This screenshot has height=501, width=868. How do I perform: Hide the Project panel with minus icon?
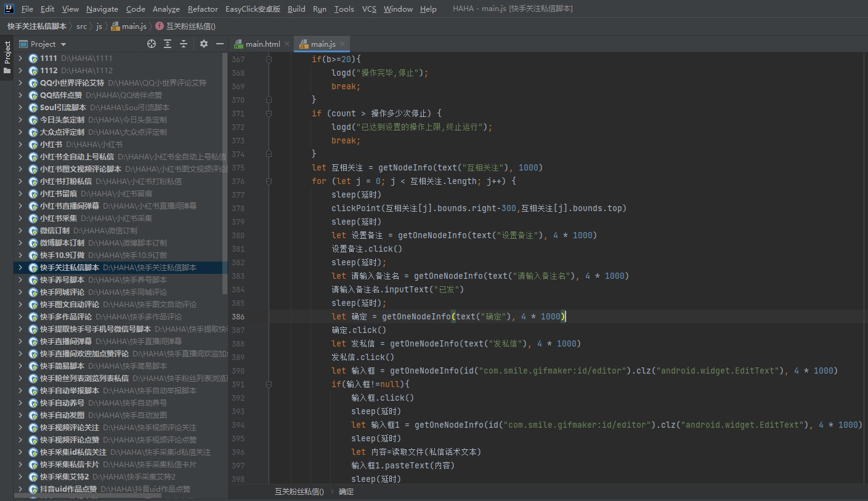pyautogui.click(x=220, y=44)
